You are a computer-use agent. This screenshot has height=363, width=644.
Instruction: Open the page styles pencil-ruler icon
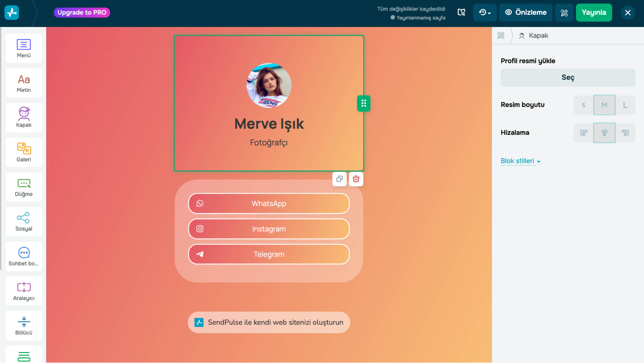(x=564, y=13)
